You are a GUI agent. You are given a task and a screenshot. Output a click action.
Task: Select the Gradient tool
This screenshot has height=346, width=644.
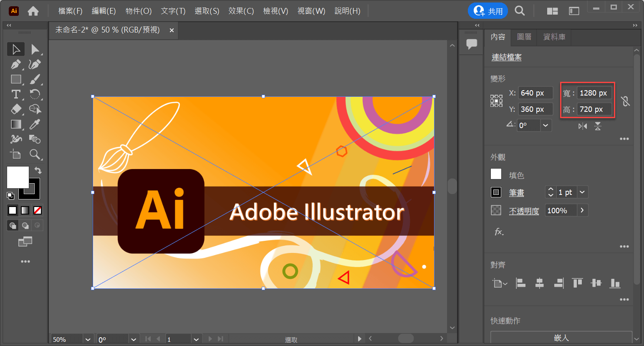tap(16, 124)
